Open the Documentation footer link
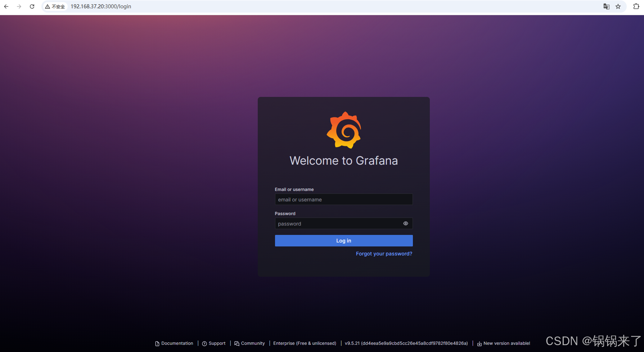 pos(174,343)
